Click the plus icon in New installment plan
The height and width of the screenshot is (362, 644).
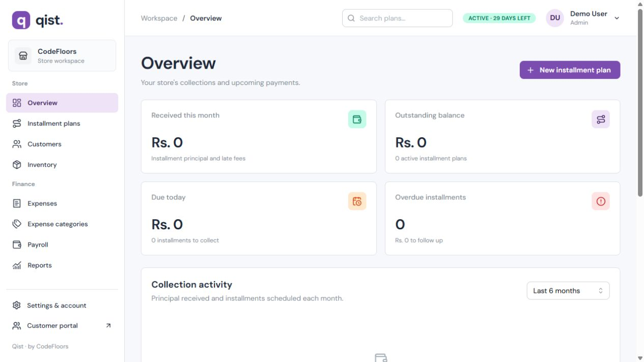pyautogui.click(x=530, y=70)
